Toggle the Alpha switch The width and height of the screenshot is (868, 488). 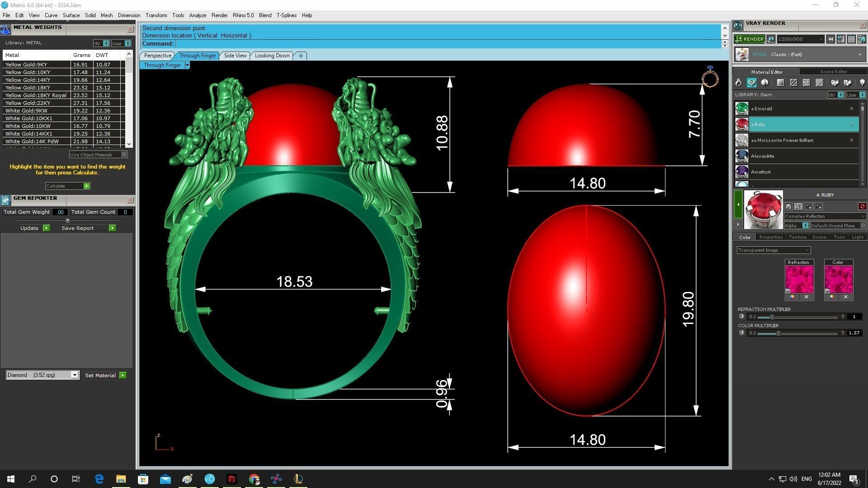click(x=796, y=225)
